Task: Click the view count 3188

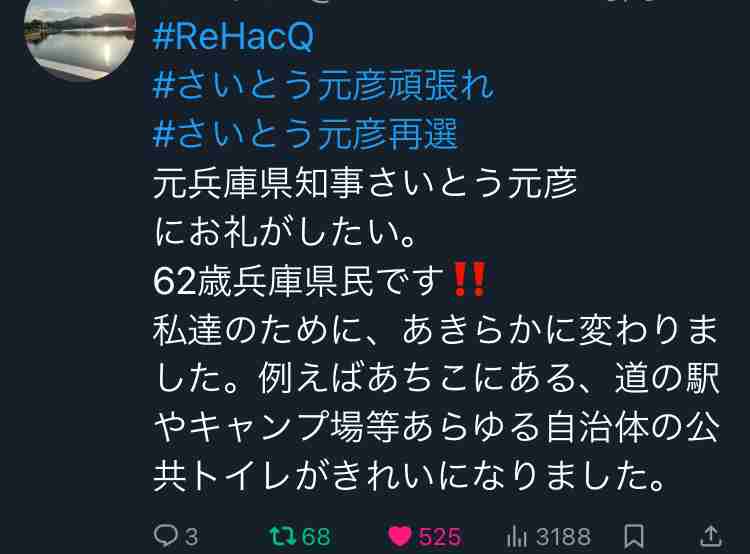Action: tap(563, 537)
